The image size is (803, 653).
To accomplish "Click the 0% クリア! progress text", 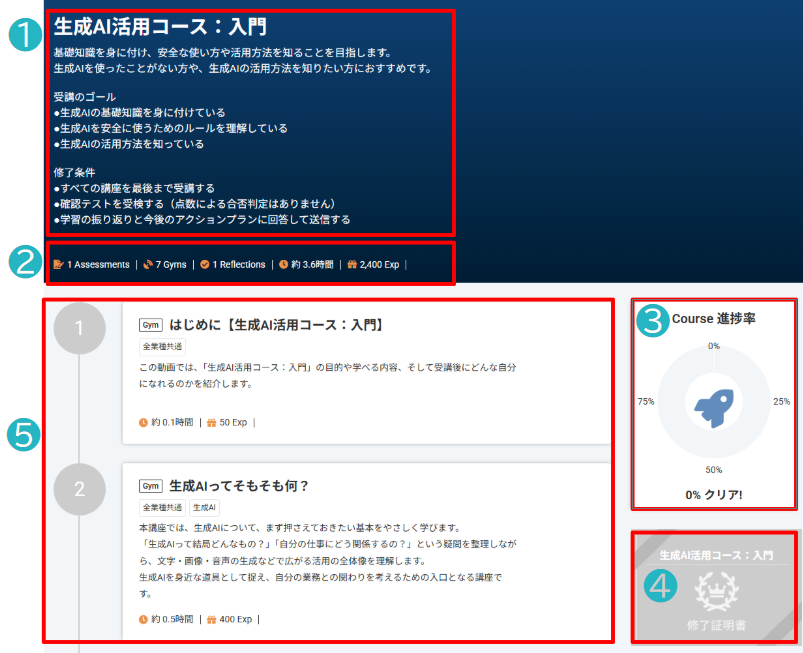I will [x=714, y=495].
